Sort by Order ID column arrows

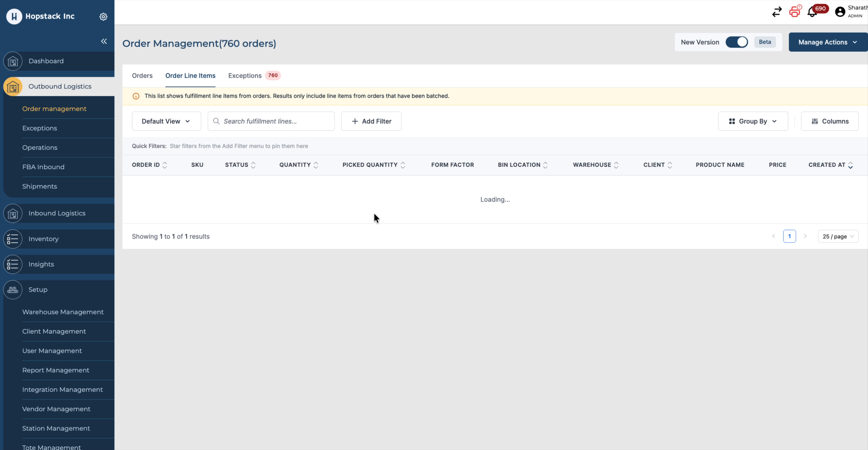point(165,165)
